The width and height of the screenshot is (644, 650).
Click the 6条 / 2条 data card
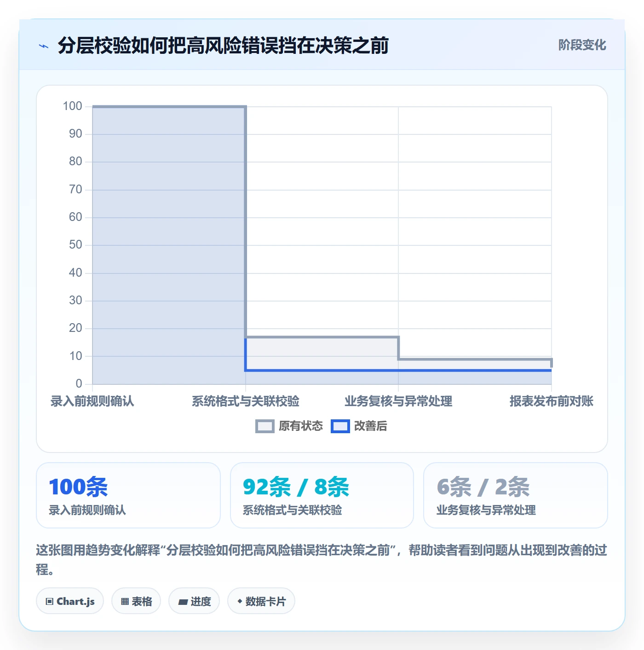516,495
